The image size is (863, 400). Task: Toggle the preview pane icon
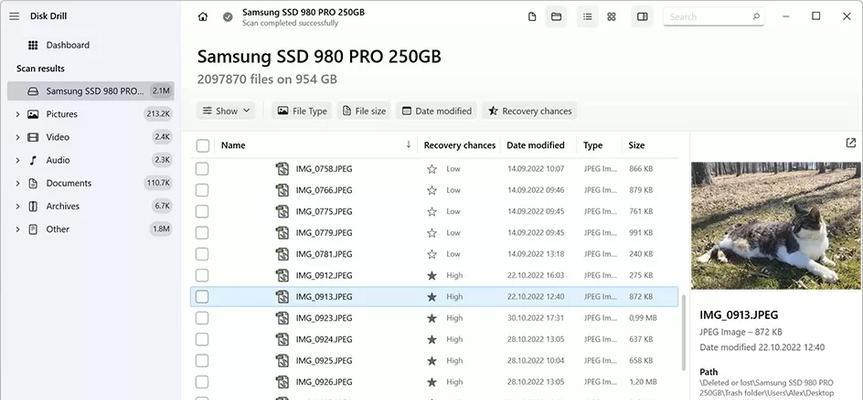point(642,17)
